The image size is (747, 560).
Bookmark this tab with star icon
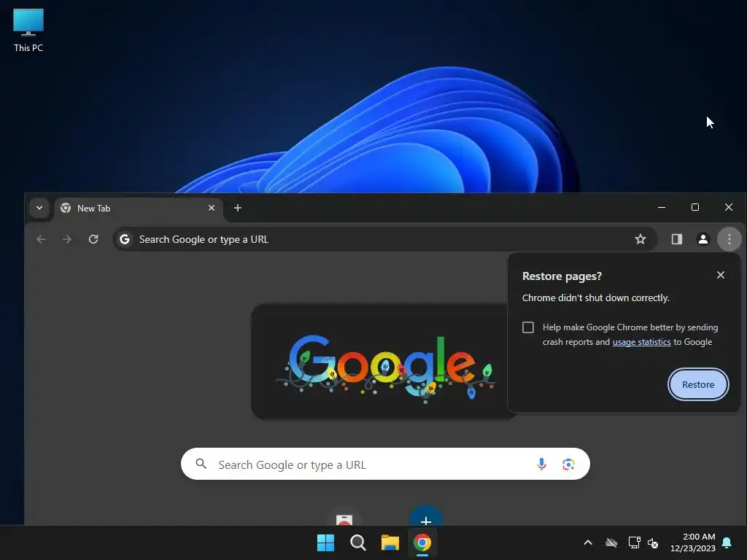(640, 239)
